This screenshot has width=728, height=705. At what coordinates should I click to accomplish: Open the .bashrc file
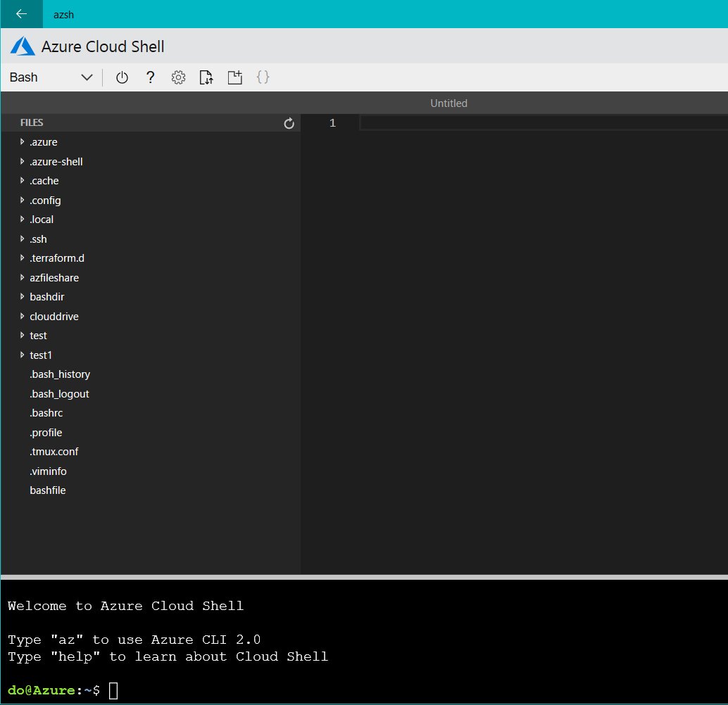(46, 412)
